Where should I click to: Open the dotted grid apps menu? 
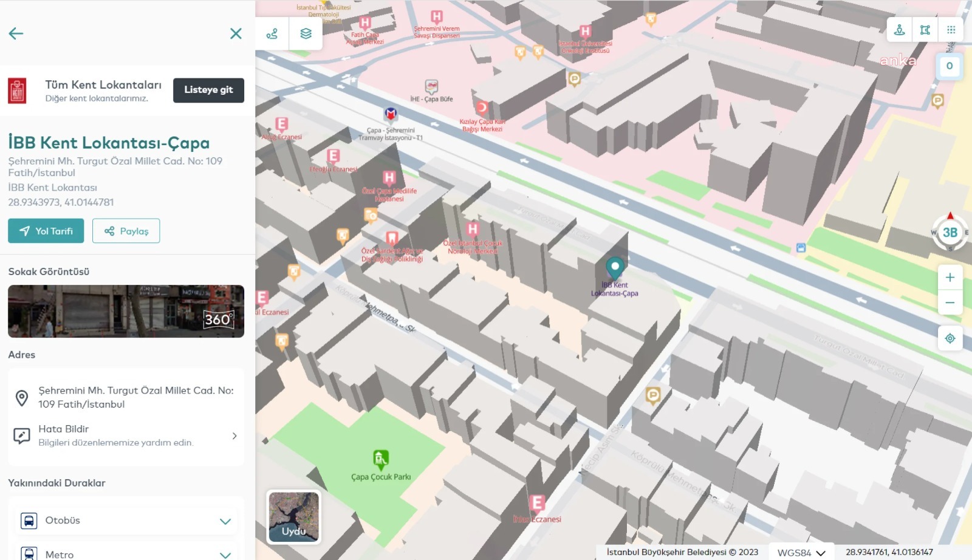(x=951, y=30)
